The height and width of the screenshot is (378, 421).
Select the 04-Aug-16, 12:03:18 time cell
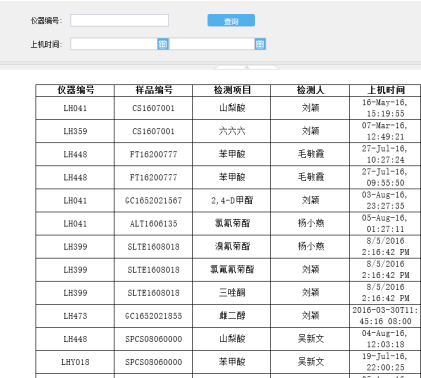(385, 339)
